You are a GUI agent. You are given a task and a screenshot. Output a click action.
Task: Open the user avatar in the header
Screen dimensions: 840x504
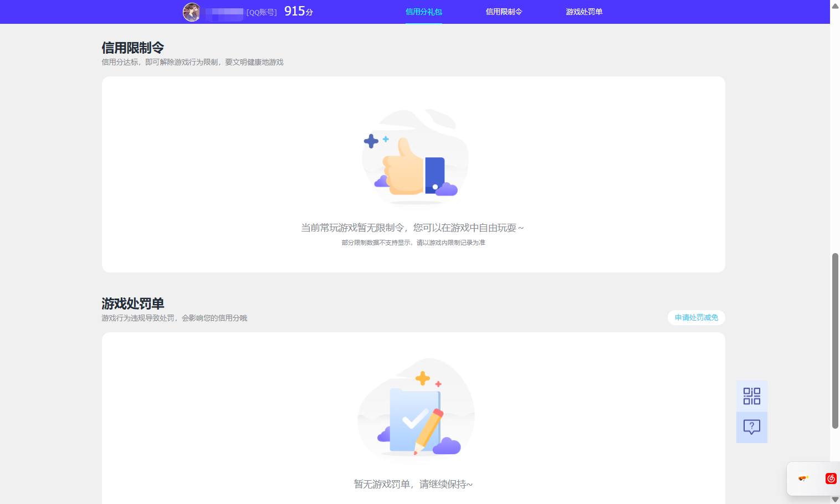192,12
